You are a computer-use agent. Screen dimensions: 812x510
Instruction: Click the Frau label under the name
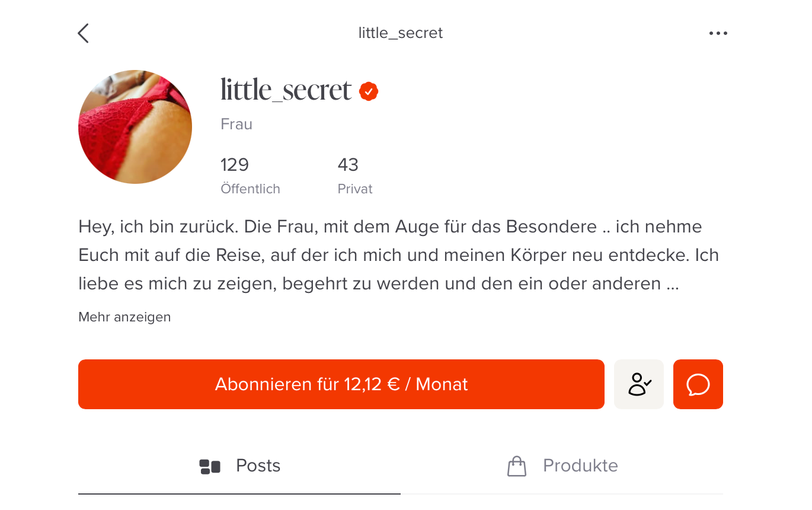point(236,125)
